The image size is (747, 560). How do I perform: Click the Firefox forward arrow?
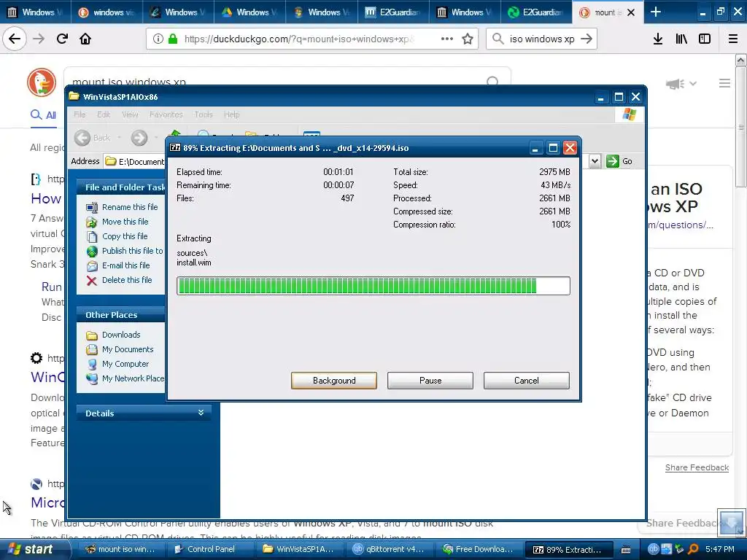(39, 39)
